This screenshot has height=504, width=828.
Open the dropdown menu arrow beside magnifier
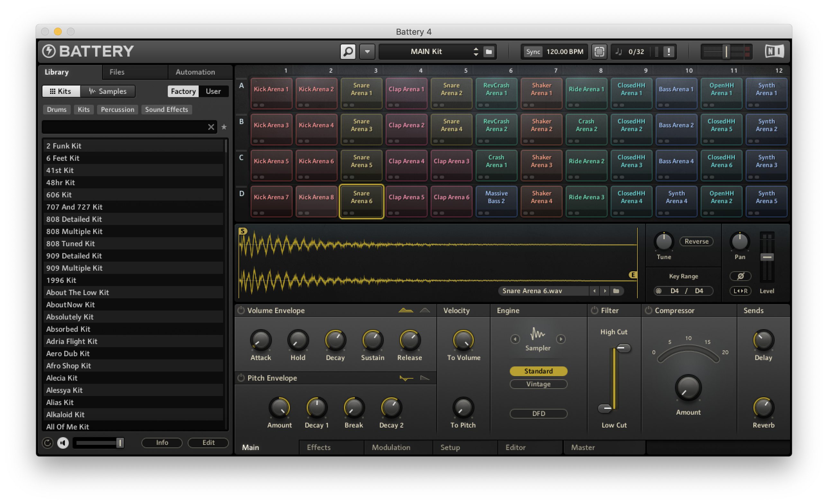[367, 51]
